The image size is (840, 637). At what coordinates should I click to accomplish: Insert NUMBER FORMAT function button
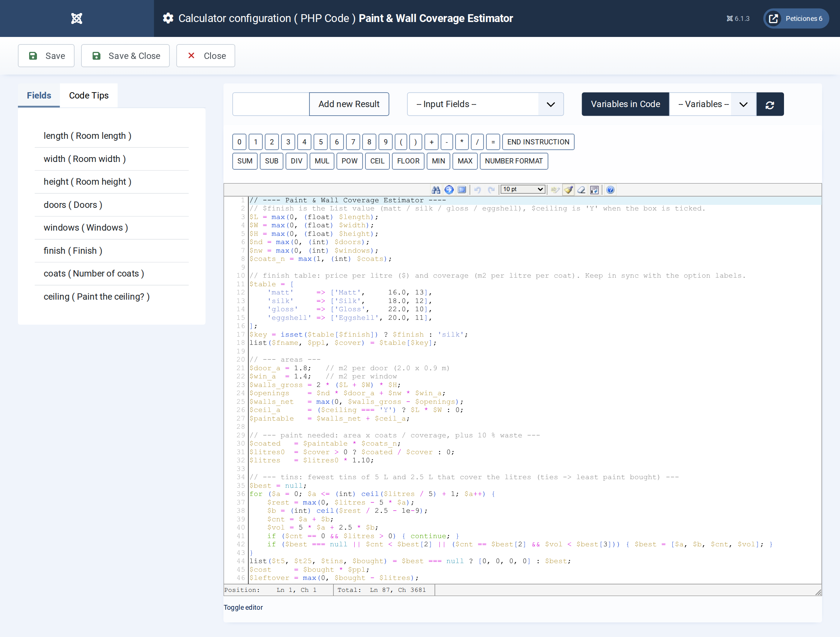513,161
